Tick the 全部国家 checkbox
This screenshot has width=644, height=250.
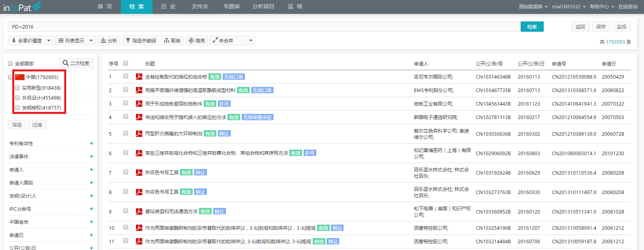(11, 63)
